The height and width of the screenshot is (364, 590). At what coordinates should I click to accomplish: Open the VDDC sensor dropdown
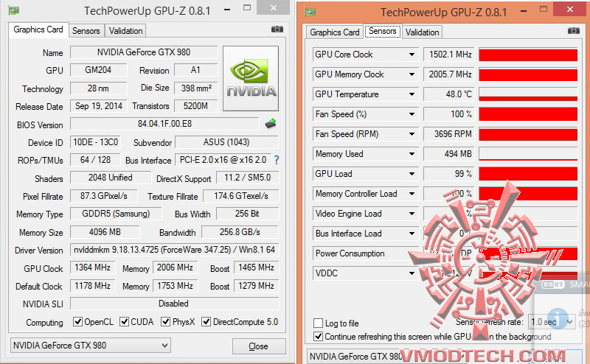coord(412,273)
